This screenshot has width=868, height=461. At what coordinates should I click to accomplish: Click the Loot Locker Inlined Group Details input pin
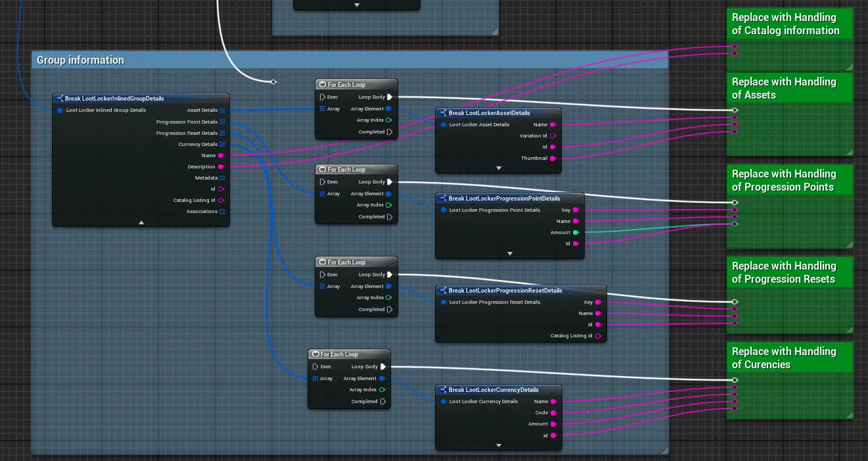60,110
